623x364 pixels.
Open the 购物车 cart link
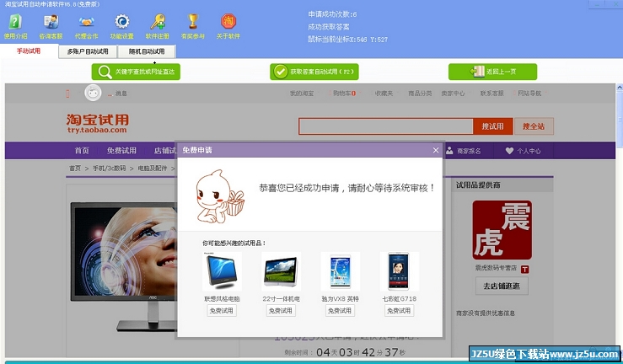point(344,94)
